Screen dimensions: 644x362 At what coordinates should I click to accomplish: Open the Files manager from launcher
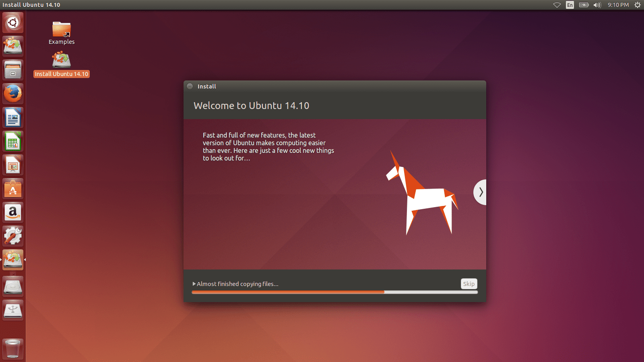click(x=13, y=70)
